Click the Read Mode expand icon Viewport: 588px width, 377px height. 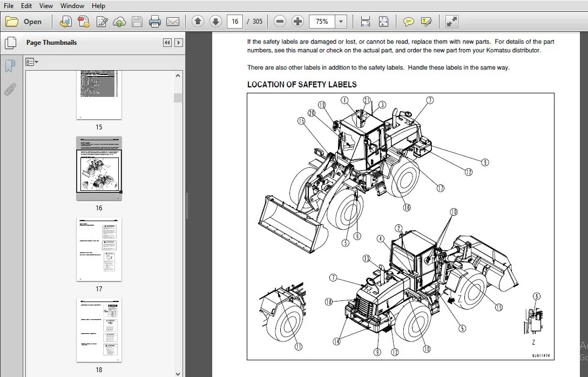pyautogui.click(x=452, y=22)
